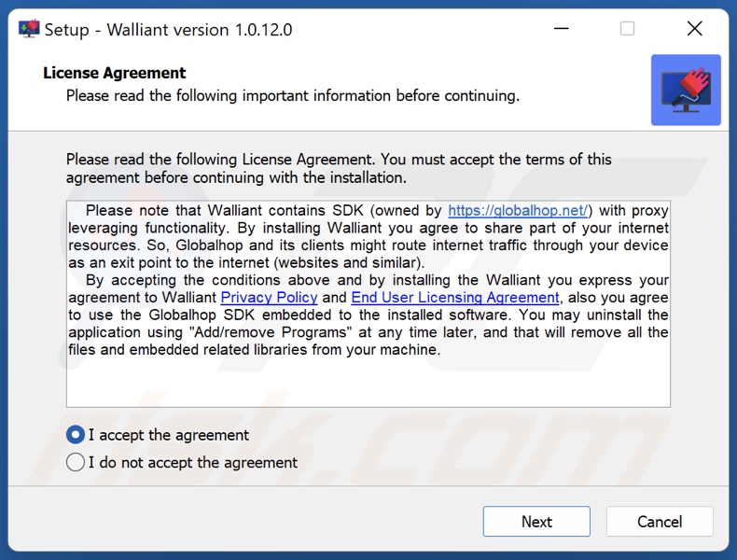This screenshot has height=560, width=737.
Task: Click the large Walliant logo image
Action: coord(686,90)
